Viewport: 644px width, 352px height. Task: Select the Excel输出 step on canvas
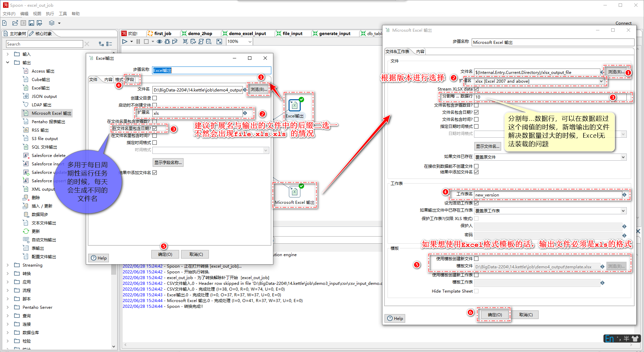pyautogui.click(x=295, y=105)
